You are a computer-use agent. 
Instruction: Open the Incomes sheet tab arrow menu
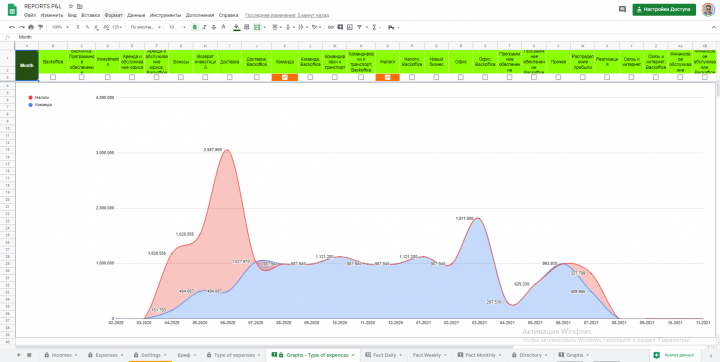coord(76,355)
